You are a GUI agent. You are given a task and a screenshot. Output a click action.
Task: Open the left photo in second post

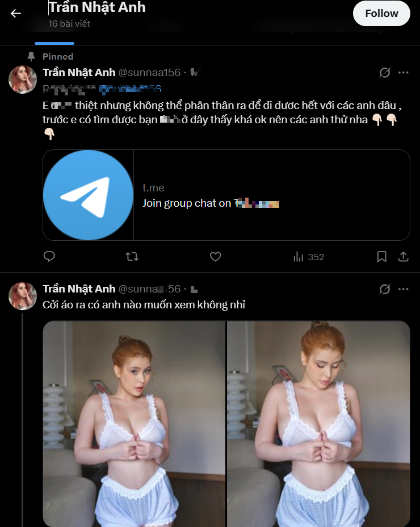click(134, 423)
